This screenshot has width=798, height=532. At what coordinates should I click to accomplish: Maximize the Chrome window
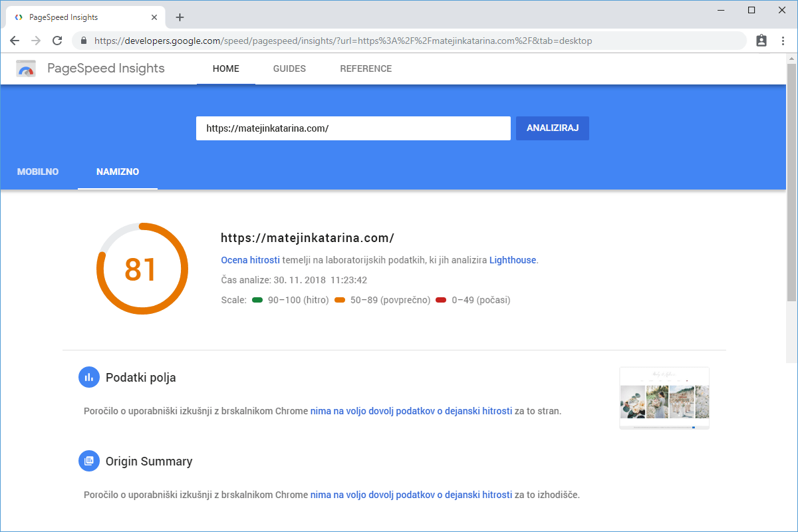tap(751, 10)
